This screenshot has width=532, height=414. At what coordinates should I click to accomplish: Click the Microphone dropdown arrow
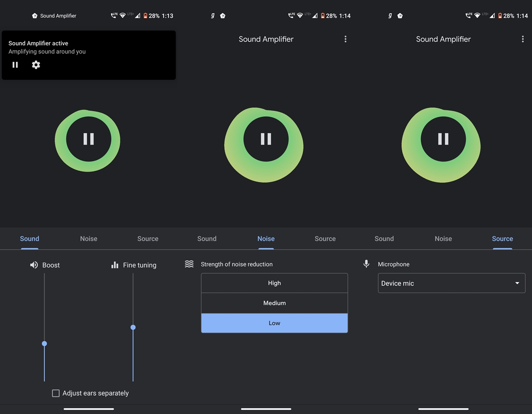pyautogui.click(x=517, y=283)
